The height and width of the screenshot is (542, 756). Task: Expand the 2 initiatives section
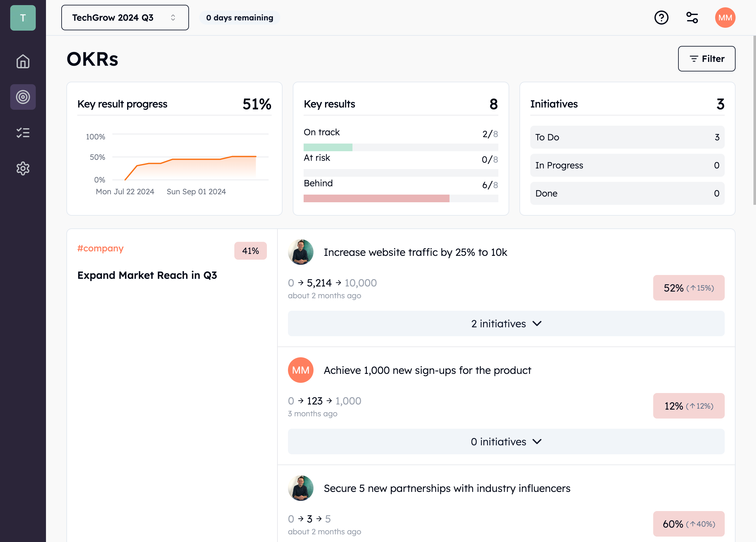506,323
